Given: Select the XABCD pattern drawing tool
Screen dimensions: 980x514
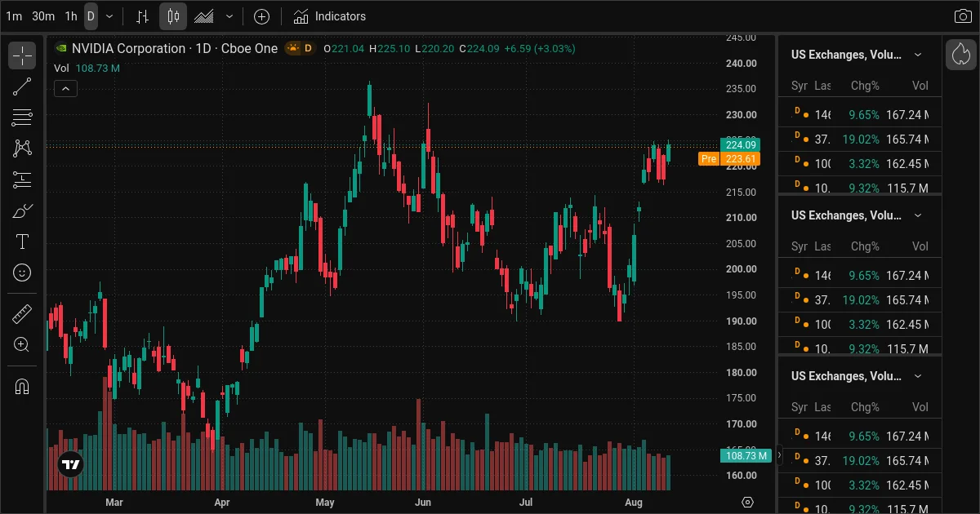Looking at the screenshot, I should pyautogui.click(x=22, y=148).
